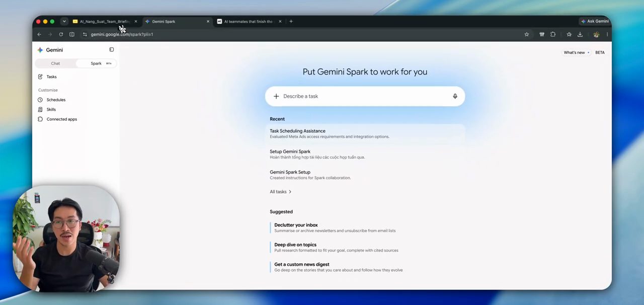Click the Recent section heading
Screen dimensions: 644x305
[x=277, y=119]
